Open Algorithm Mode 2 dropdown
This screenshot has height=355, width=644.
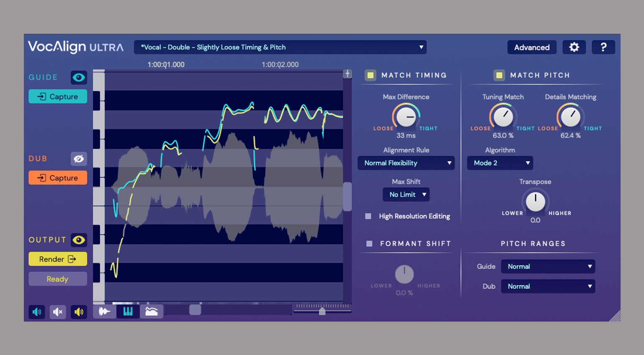[x=500, y=163]
